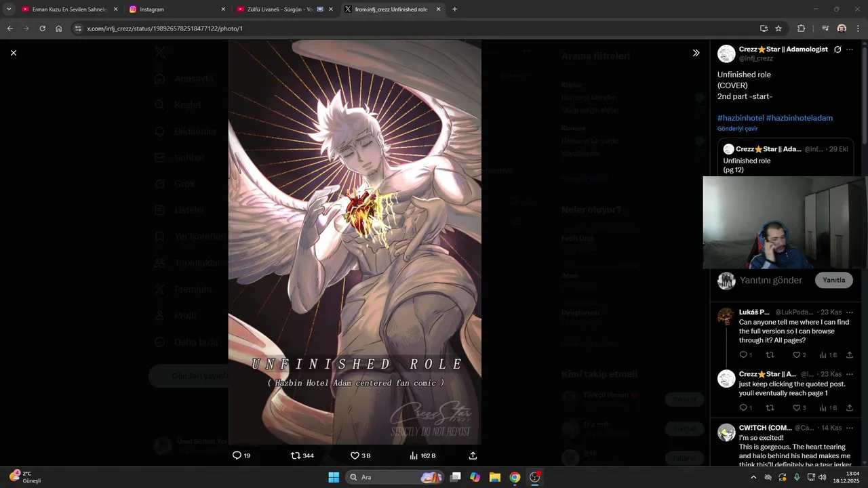Open the quoted post Unfinished role (pg 12)
Viewport: 868px width, 488px height.
[787, 158]
